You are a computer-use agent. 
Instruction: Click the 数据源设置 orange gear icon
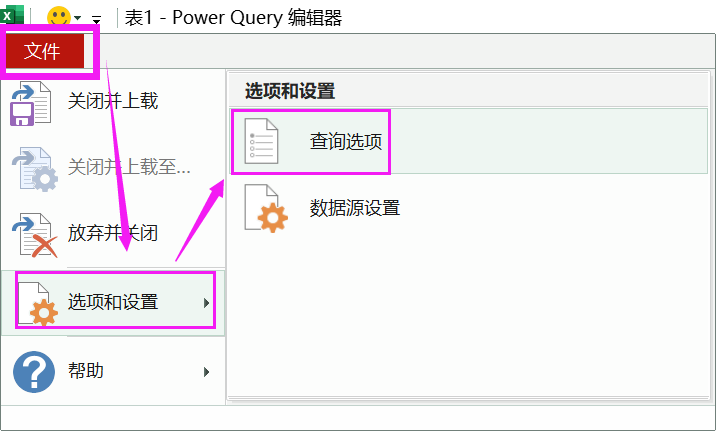pos(266,209)
